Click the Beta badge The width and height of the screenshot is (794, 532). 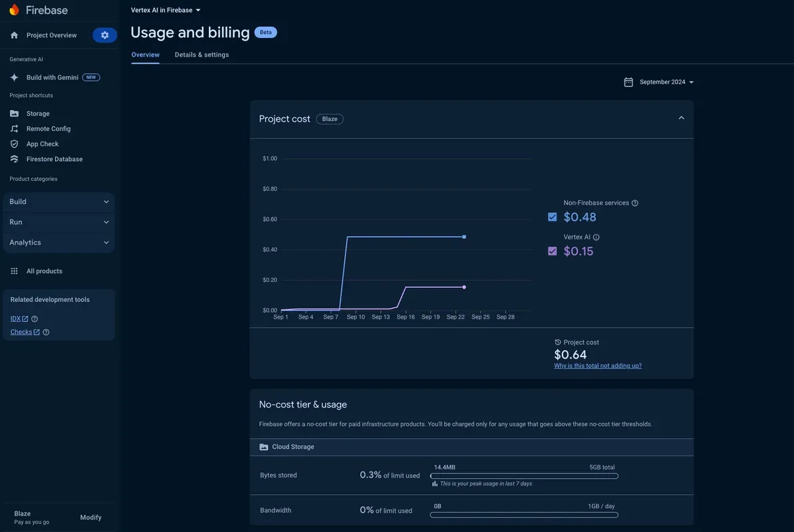coord(265,33)
